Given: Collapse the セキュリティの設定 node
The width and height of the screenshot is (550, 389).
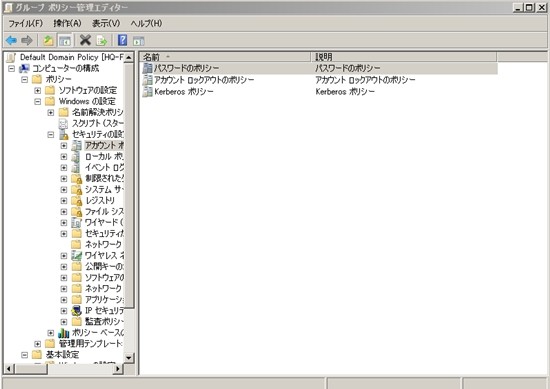Looking at the screenshot, I should [x=51, y=135].
